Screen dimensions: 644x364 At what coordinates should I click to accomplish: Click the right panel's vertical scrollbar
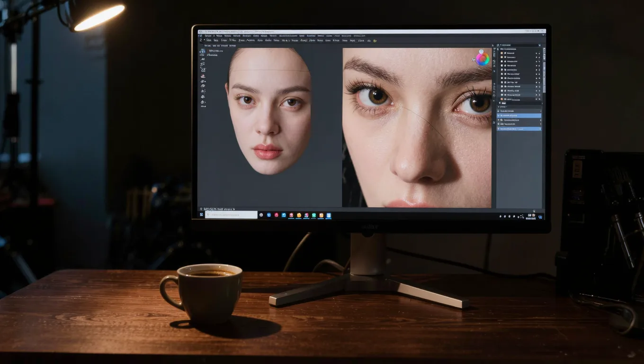(x=544, y=71)
